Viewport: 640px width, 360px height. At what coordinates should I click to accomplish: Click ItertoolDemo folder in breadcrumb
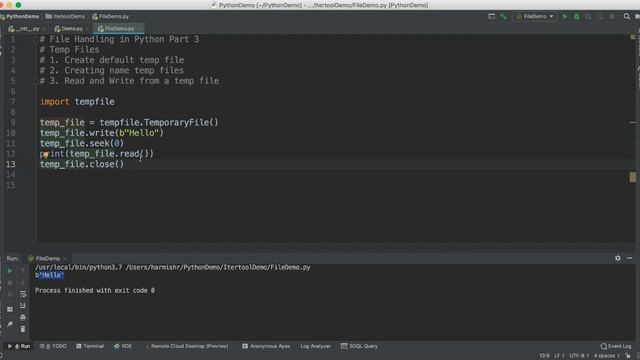point(65,16)
